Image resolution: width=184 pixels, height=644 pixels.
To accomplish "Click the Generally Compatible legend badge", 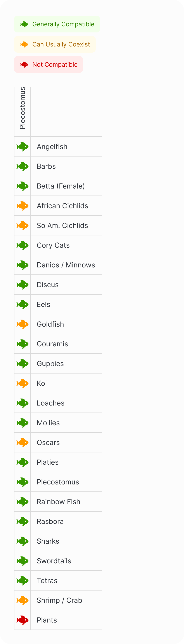I will click(x=57, y=24).
